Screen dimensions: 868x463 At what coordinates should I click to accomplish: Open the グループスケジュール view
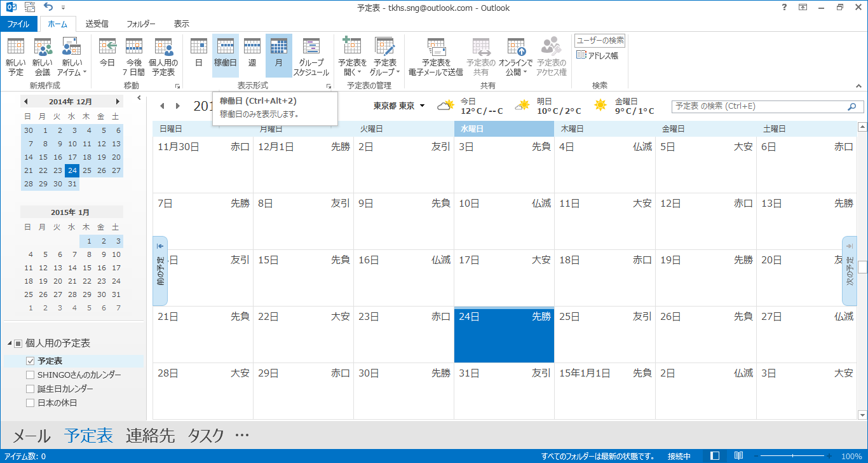tap(311, 57)
